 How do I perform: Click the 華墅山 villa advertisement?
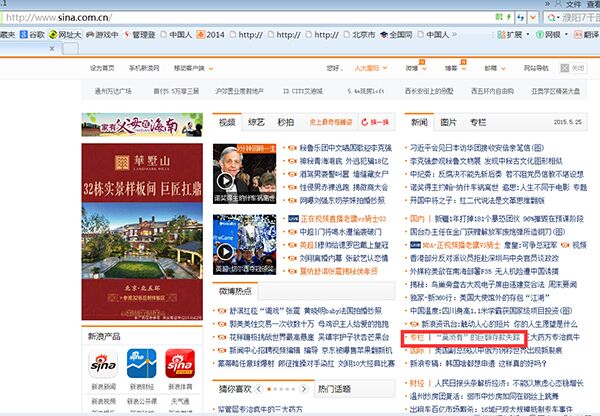142,232
